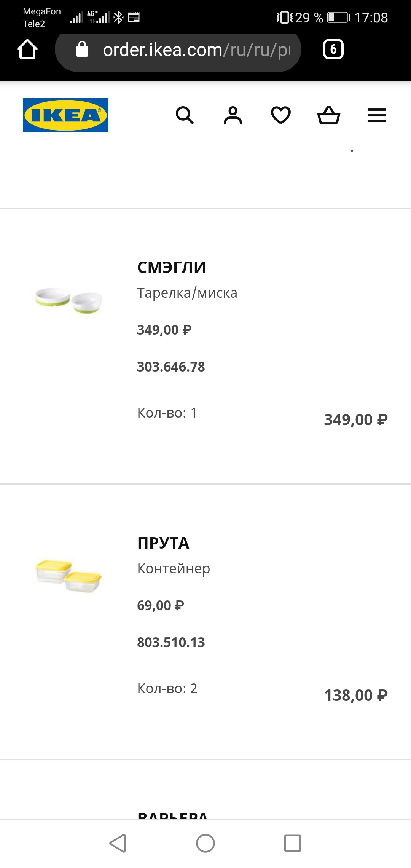Tap the Контейнер description text

pos(174,568)
